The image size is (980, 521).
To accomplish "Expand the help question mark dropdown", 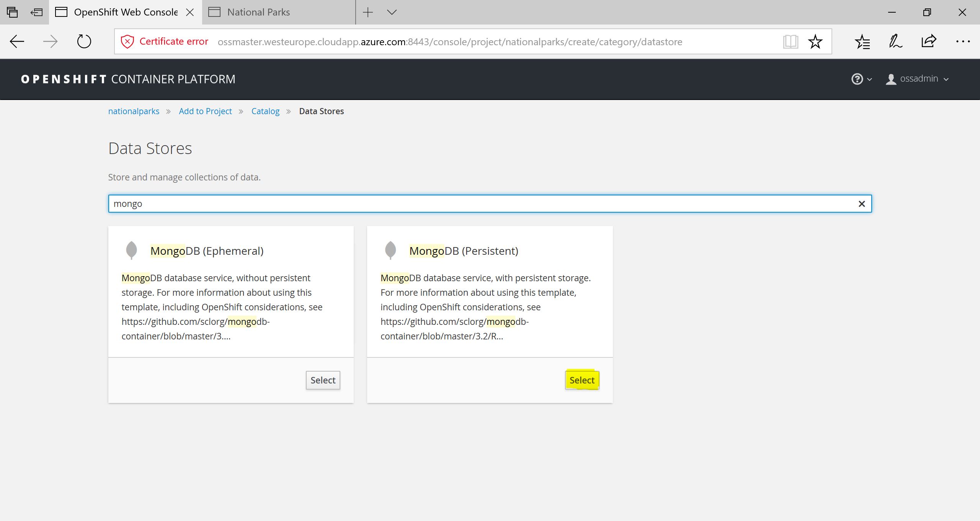I will (861, 79).
